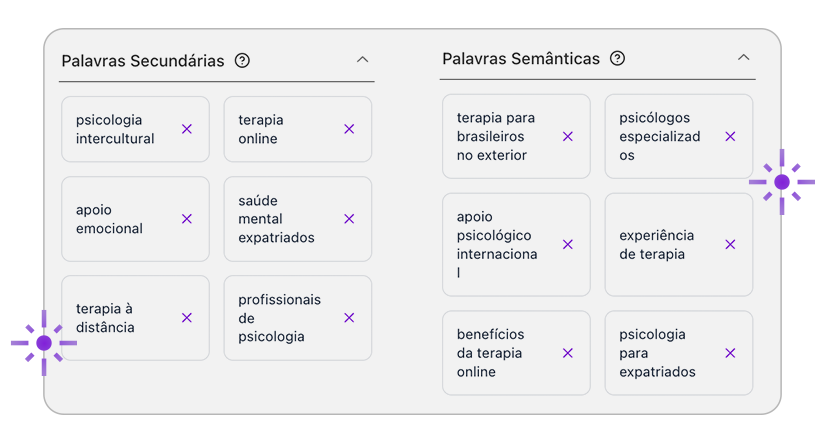Click the 'Palavras Secundárias' heading
The height and width of the screenshot is (444, 820).
coord(143,60)
